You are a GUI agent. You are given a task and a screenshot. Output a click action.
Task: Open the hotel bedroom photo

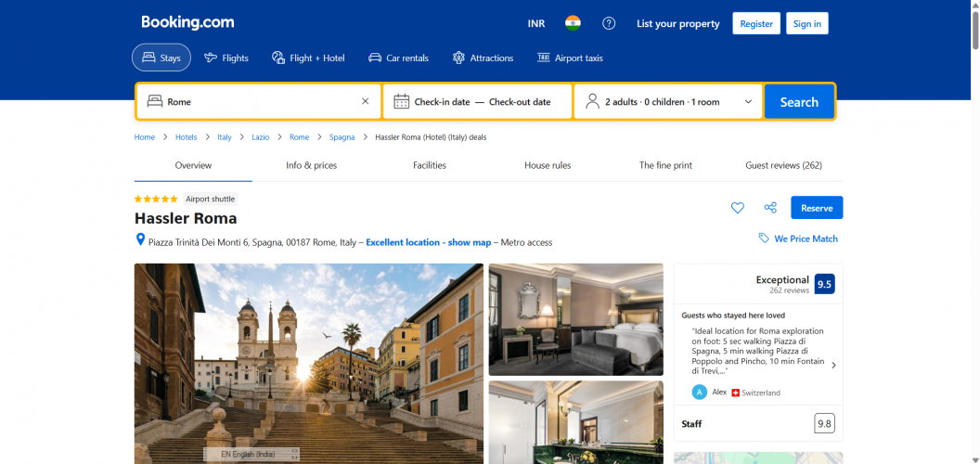coord(575,319)
